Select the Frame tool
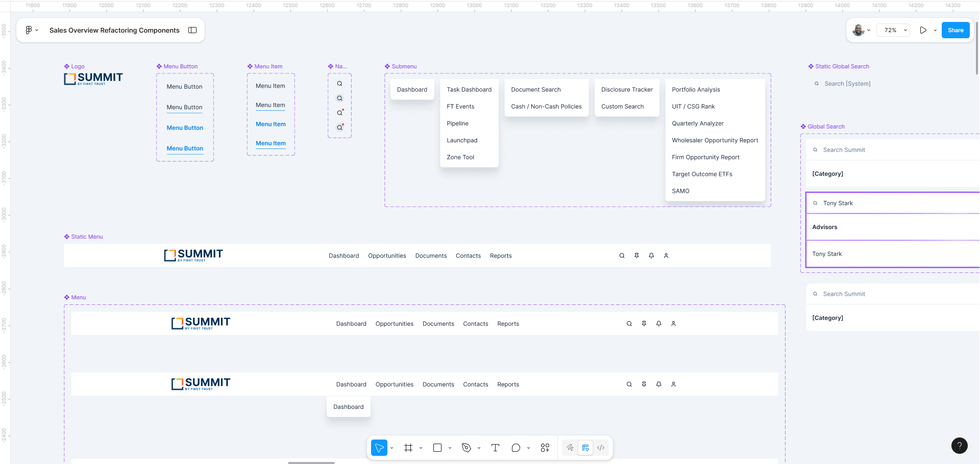The image size is (980, 464). tap(408, 448)
